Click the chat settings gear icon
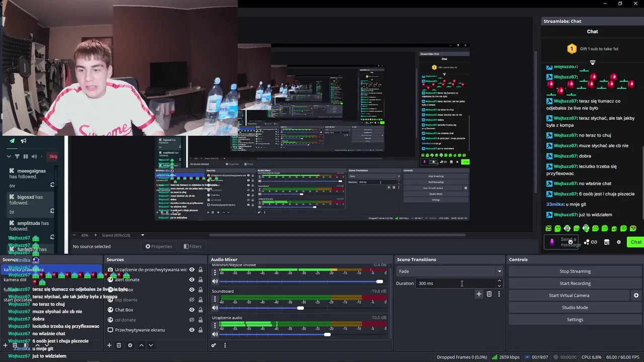The image size is (644, 362). tap(619, 242)
